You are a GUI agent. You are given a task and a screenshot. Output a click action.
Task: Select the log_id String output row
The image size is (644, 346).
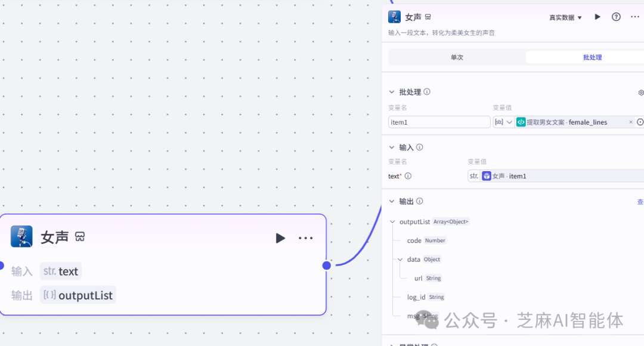[426, 297]
